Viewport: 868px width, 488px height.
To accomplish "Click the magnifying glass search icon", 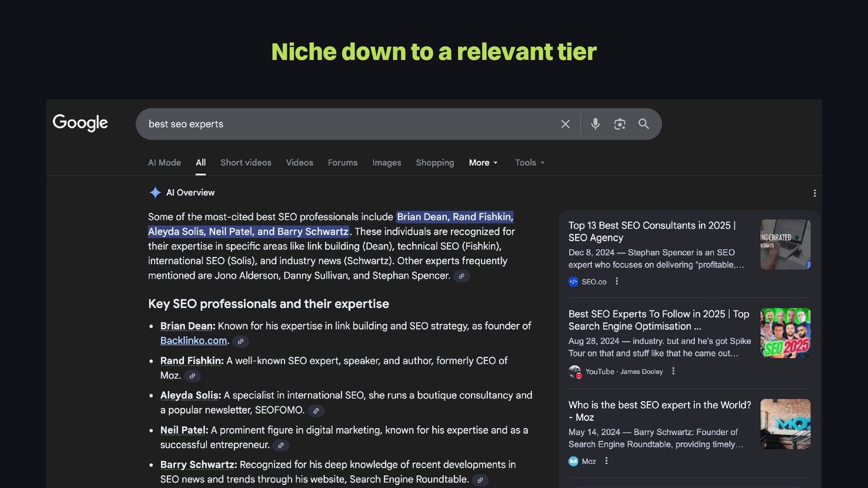I will click(643, 124).
